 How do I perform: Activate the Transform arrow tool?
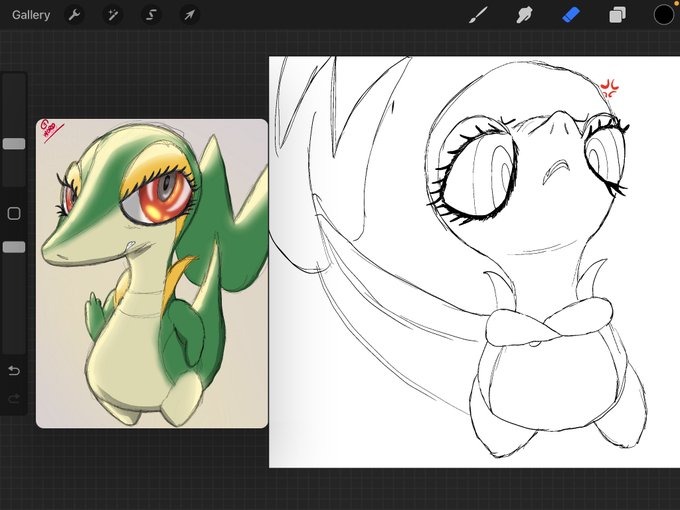tap(189, 16)
